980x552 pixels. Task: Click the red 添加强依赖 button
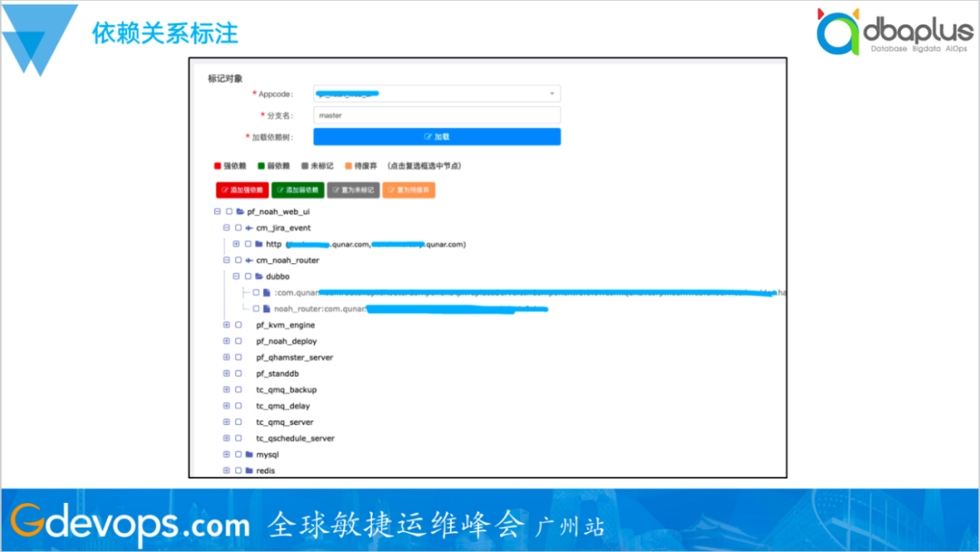pyautogui.click(x=242, y=191)
